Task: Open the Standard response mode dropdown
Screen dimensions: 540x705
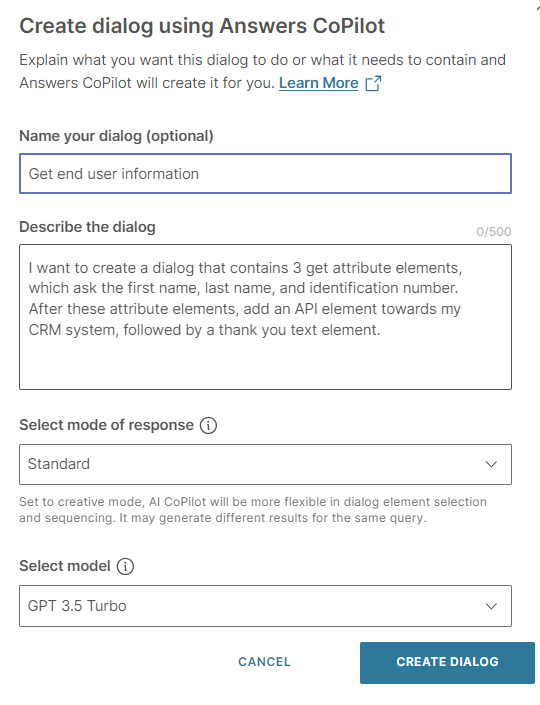Action: coord(265,464)
